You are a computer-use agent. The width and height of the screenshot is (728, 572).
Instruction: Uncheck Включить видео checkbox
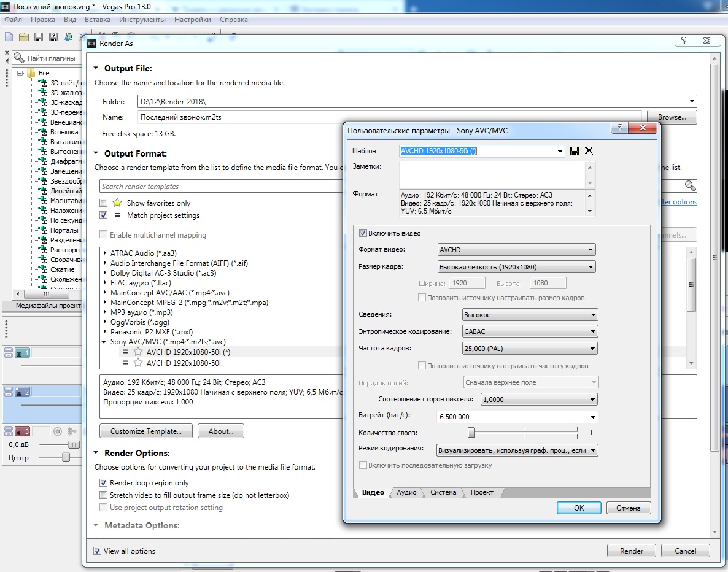(x=363, y=233)
